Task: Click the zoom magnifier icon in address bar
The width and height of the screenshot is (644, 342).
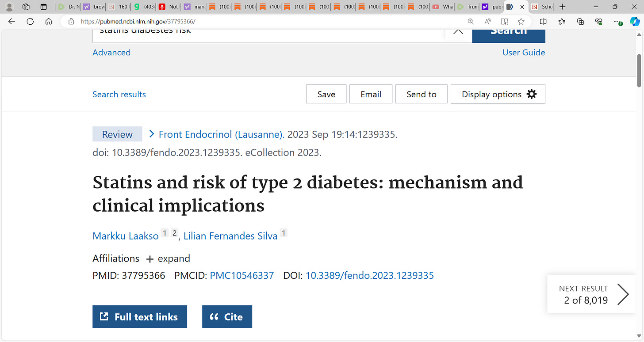Action: pos(471,21)
